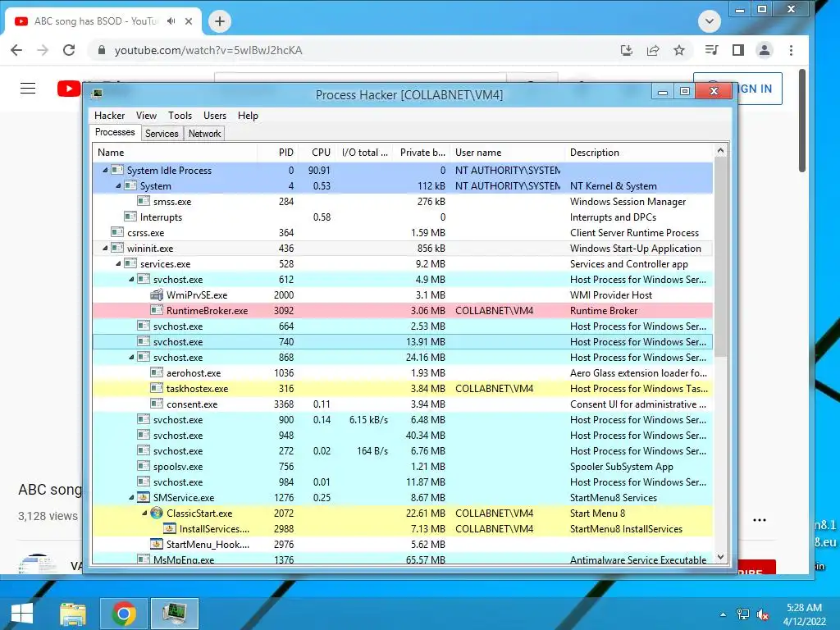This screenshot has width=840, height=630.
Task: Click the smss.exe process icon
Action: pos(143,202)
